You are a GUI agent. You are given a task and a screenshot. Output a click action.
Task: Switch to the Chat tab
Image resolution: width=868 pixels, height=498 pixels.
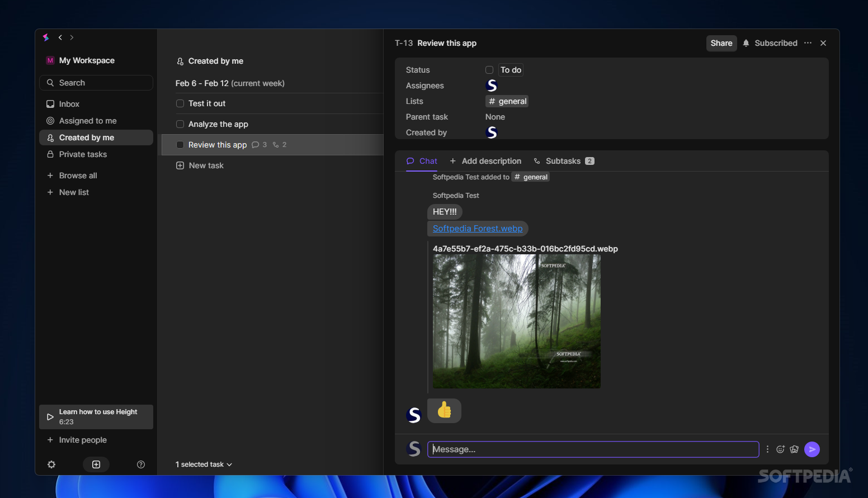click(422, 161)
